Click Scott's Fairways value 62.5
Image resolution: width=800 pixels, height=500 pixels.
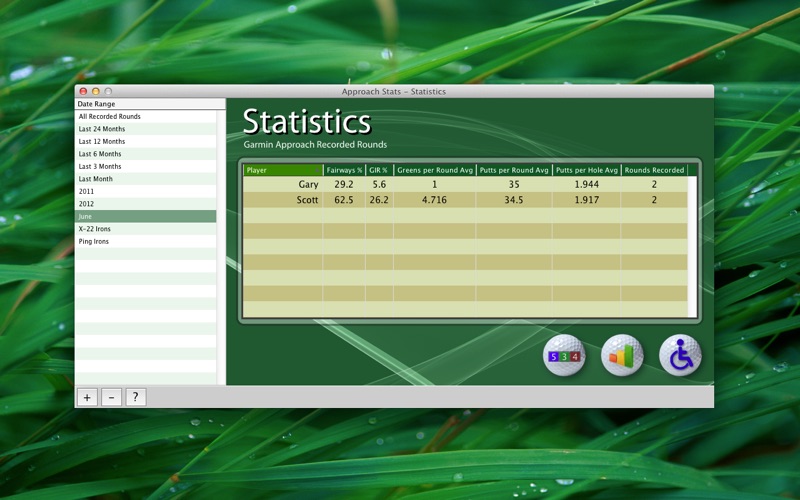point(344,200)
